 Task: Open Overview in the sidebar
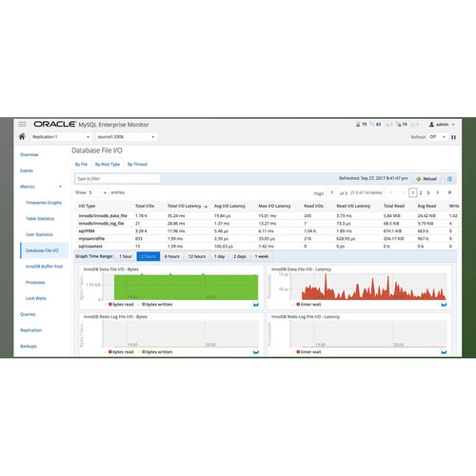(30, 154)
